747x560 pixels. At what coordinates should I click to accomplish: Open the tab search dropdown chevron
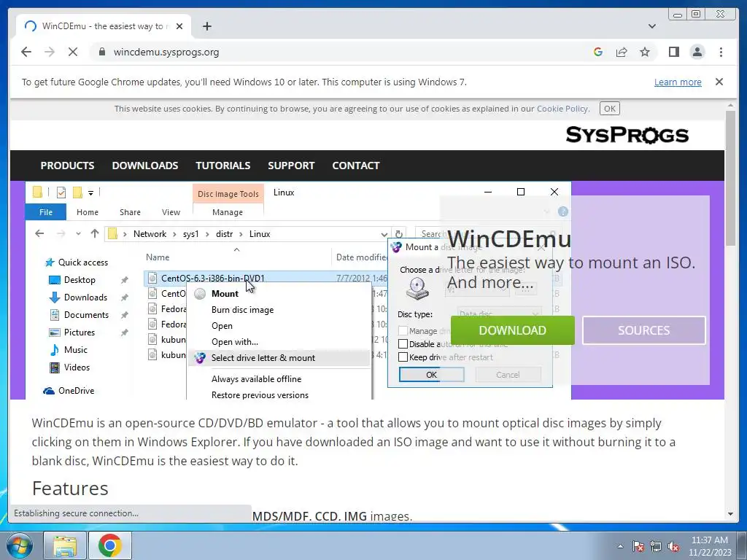(x=651, y=26)
